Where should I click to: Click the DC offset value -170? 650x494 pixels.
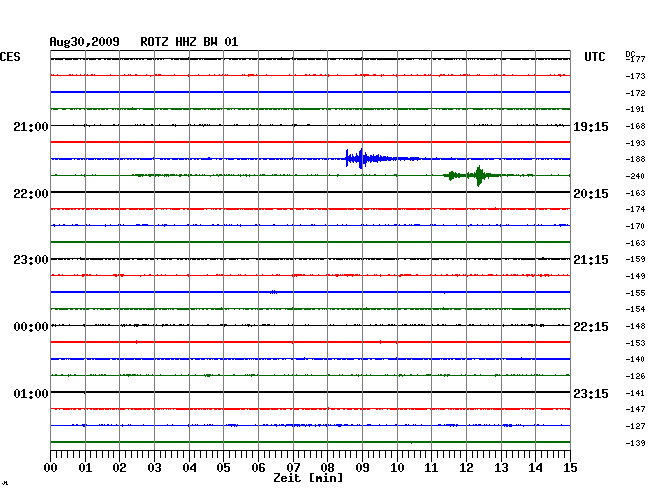[635, 226]
